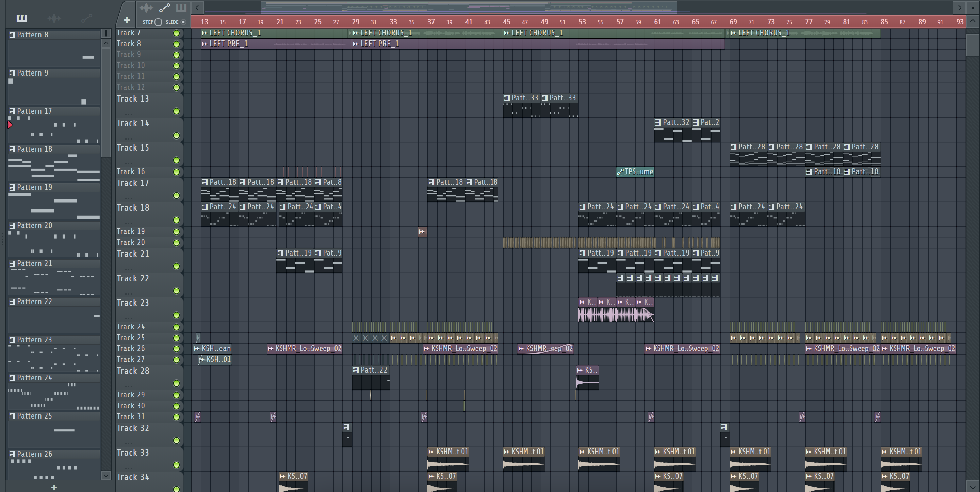This screenshot has height=492, width=980.
Task: Open clip menu of TPS..ume automation clip
Action: [x=620, y=171]
